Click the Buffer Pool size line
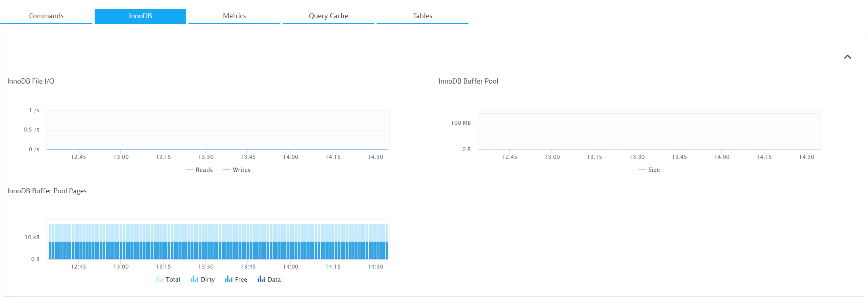Image resolution: width=868 pixels, height=303 pixels. (648, 114)
